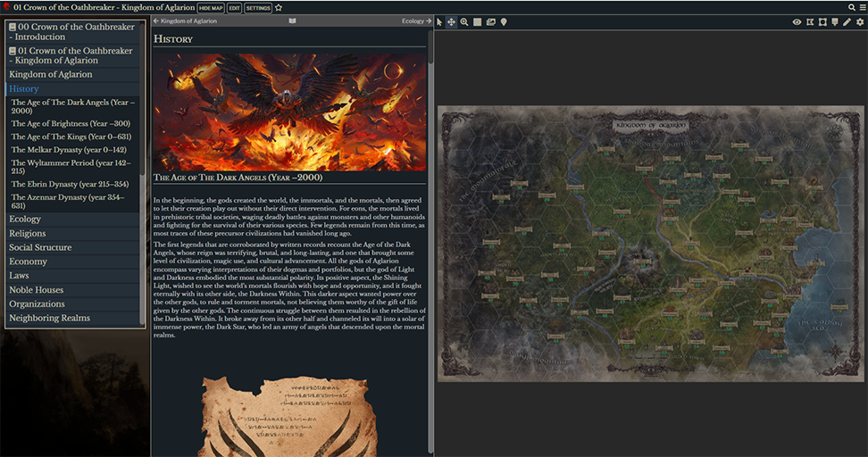This screenshot has height=457, width=868.
Task: Select 00 Crown of the Oathbreaker Introduction
Action: (x=71, y=31)
